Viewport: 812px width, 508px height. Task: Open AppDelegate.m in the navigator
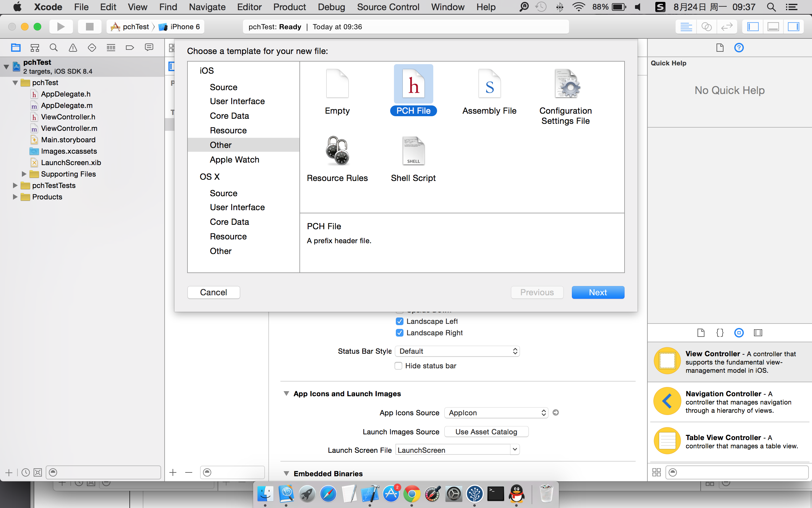pyautogui.click(x=66, y=105)
